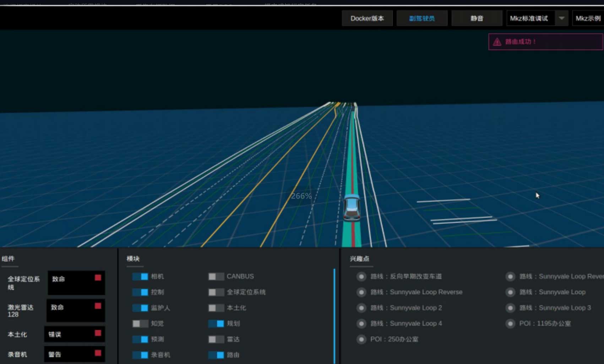This screenshot has height=364, width=604.
Task: Click the red status indicator for 本土化 component
Action: coord(98,333)
